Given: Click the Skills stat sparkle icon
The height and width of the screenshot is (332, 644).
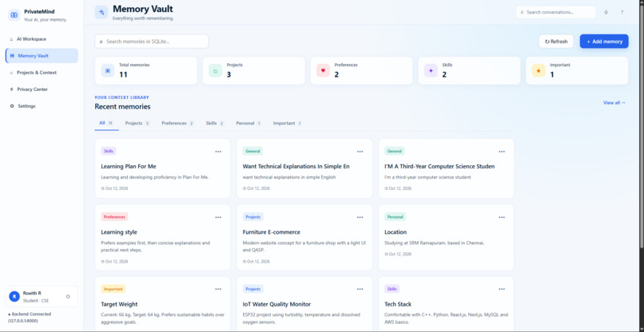Looking at the screenshot, I should [x=431, y=70].
